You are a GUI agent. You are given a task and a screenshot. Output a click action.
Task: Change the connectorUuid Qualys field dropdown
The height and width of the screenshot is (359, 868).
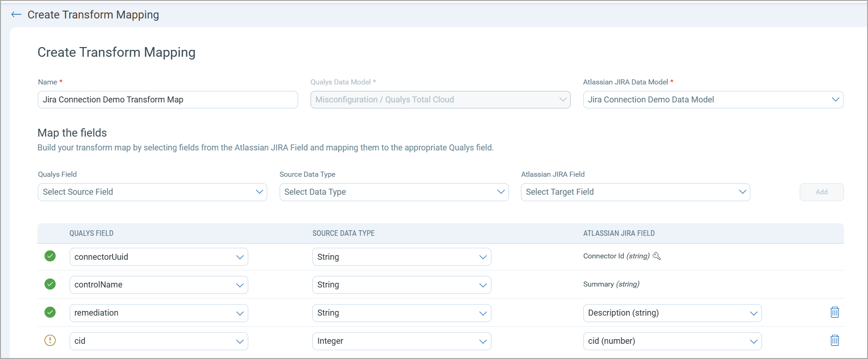pyautogui.click(x=158, y=257)
